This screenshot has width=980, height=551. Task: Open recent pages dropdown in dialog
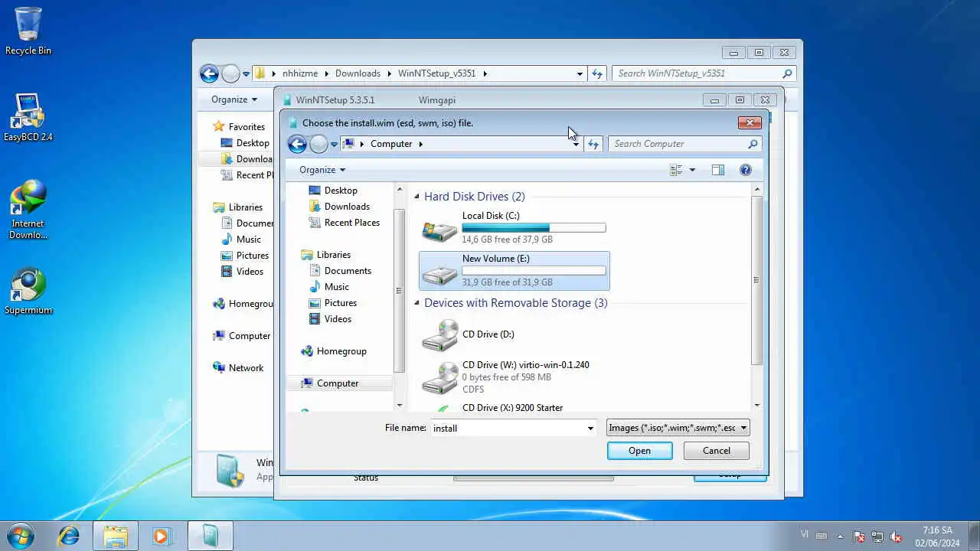pos(334,144)
